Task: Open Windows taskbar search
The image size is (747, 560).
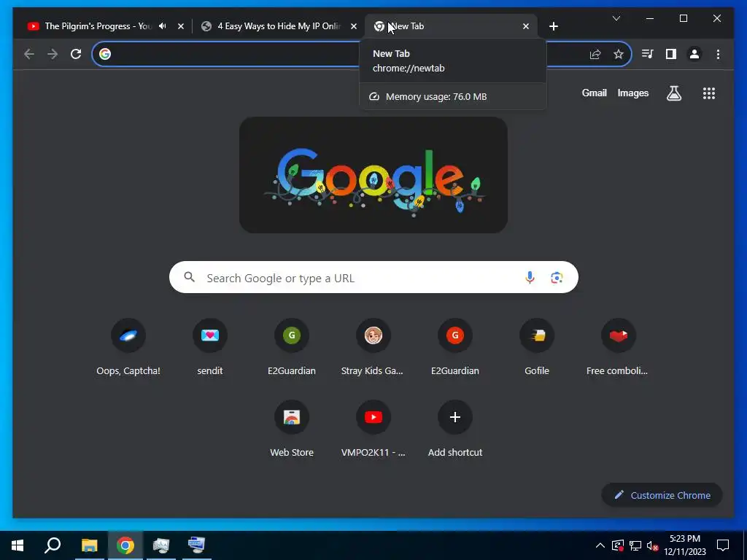Action: 53,545
